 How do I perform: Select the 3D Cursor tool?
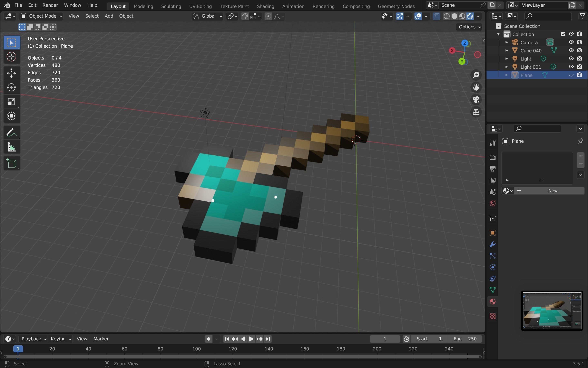point(11,57)
